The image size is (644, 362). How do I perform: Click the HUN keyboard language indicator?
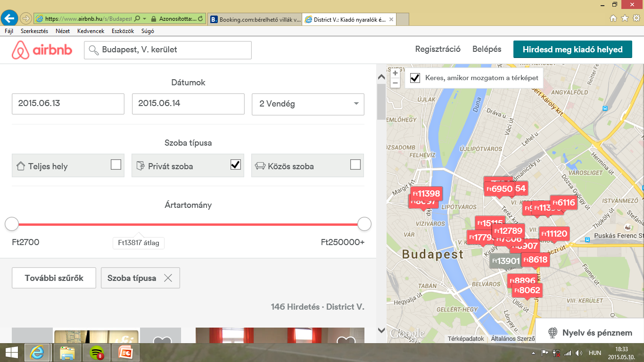click(595, 353)
